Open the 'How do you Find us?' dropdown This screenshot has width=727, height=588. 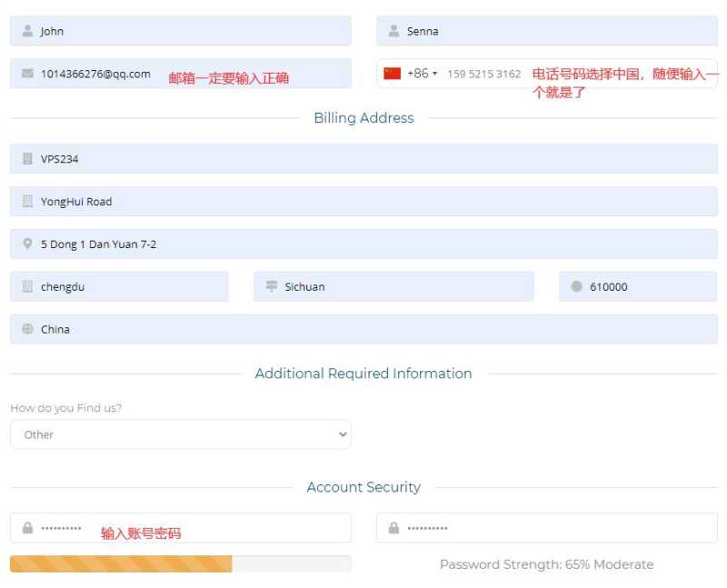[180, 434]
